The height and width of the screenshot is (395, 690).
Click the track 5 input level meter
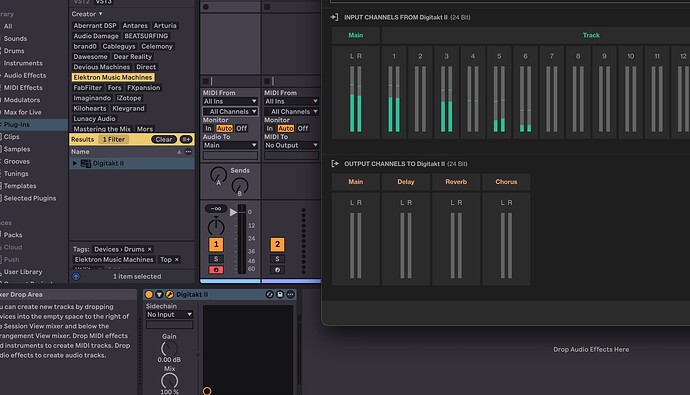click(499, 99)
